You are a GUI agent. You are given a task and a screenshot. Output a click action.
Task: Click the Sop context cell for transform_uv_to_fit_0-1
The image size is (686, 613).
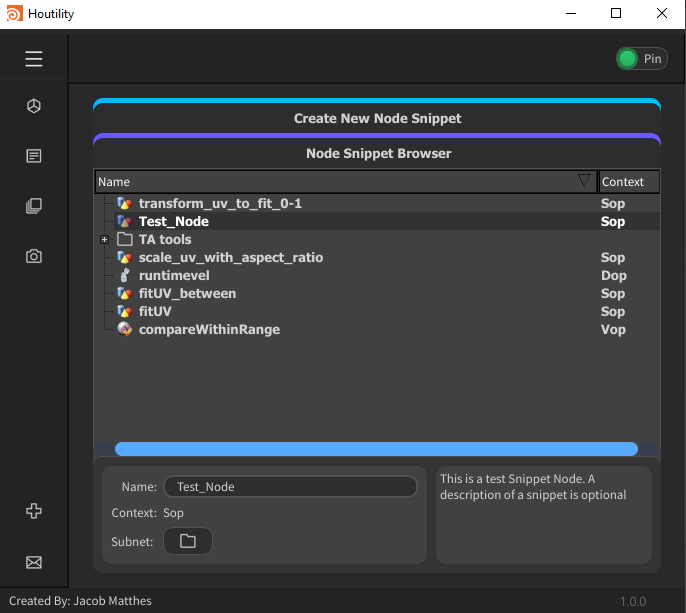(x=612, y=203)
